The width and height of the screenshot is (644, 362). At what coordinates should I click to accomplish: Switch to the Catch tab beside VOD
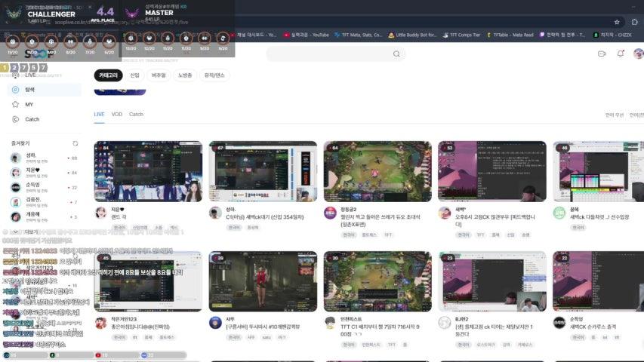[136, 115]
